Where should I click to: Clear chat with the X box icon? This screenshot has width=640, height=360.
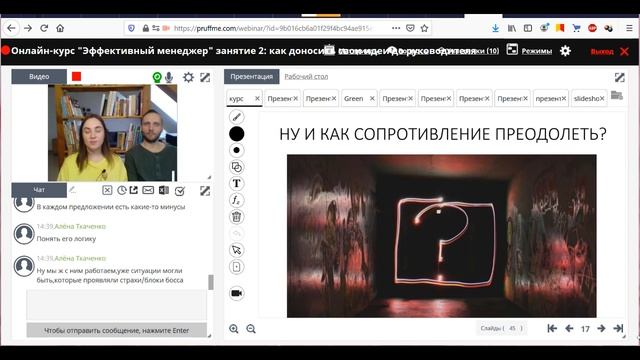click(107, 190)
